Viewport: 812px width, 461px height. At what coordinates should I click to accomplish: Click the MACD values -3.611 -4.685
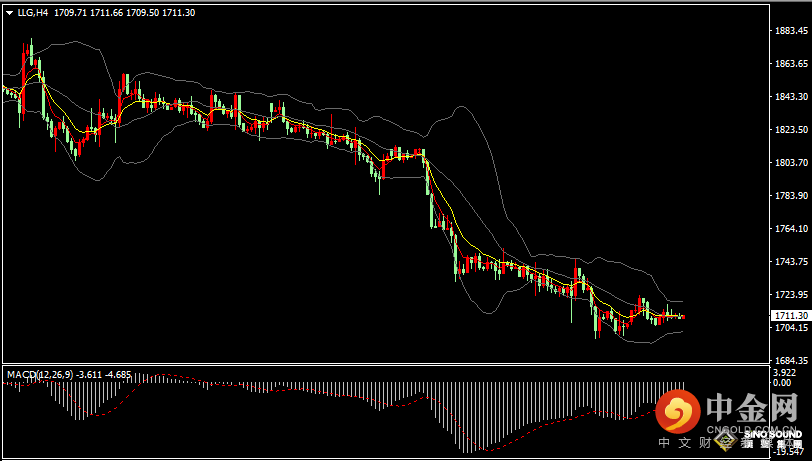tap(104, 374)
